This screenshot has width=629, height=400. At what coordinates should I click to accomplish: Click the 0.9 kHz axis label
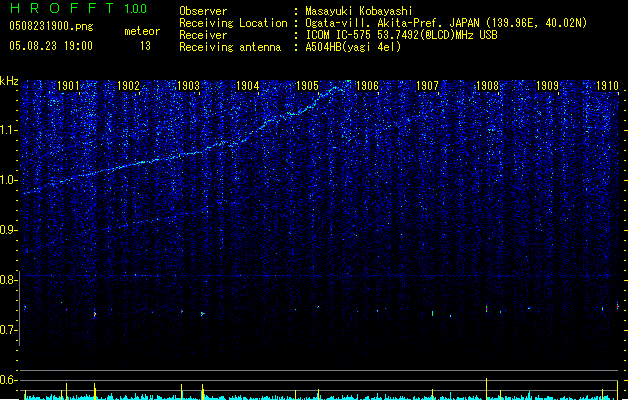(8, 230)
